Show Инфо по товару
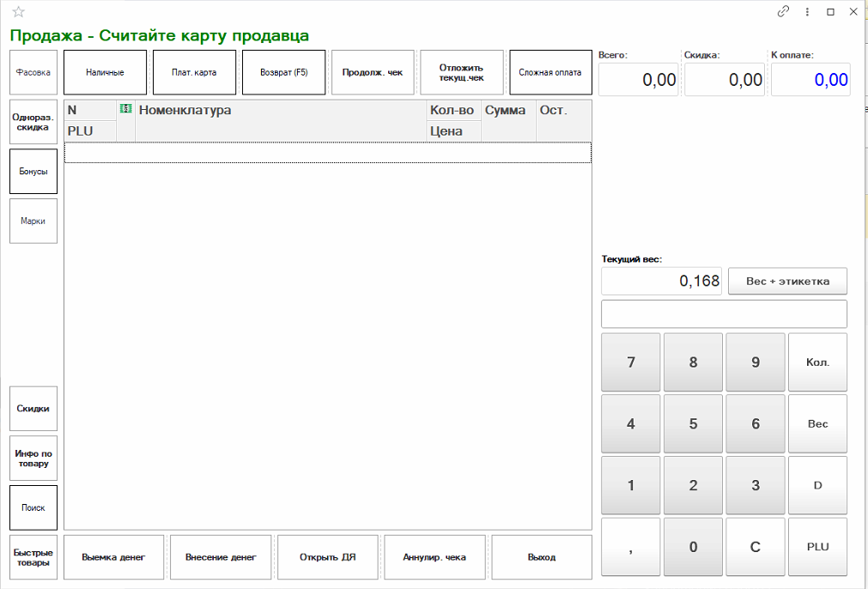 [33, 458]
